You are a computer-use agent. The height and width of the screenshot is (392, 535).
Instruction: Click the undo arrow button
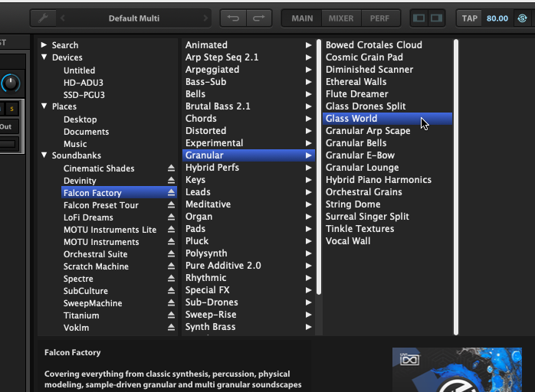pyautogui.click(x=233, y=18)
